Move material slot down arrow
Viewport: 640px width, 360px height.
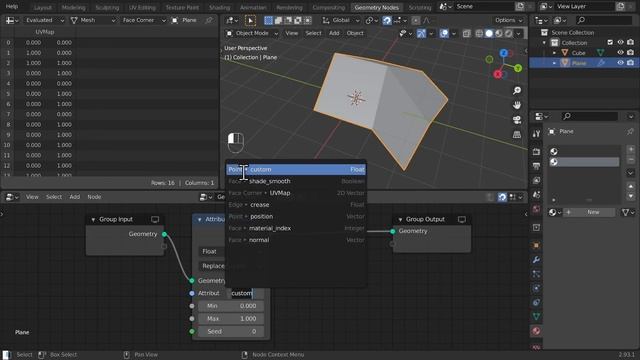click(631, 196)
